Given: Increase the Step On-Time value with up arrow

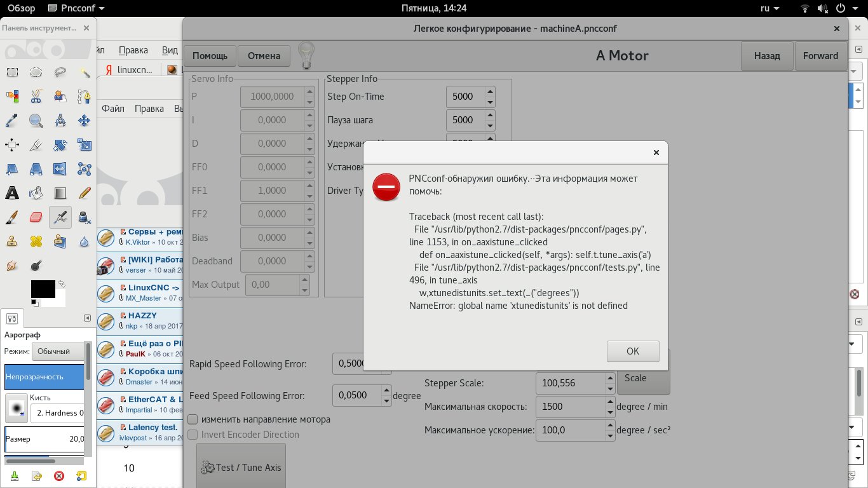Looking at the screenshot, I should tap(490, 92).
